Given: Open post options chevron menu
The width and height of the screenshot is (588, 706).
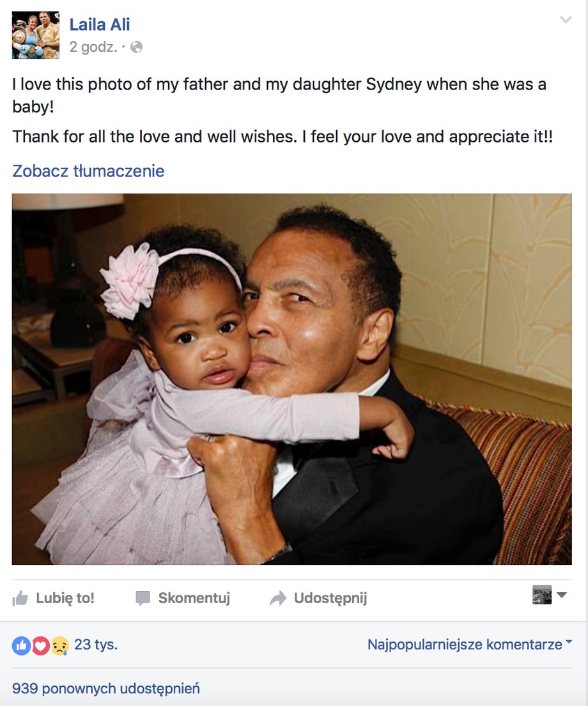Looking at the screenshot, I should click(566, 20).
